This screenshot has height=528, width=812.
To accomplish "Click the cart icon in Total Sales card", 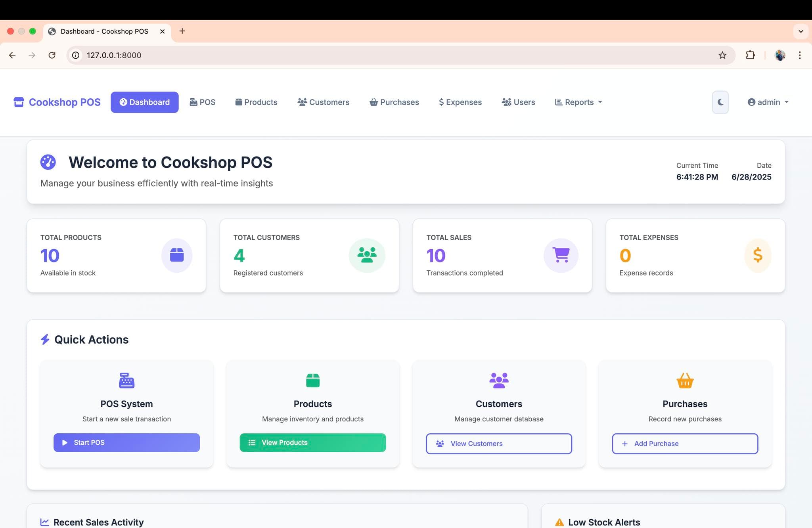I will coord(561,255).
